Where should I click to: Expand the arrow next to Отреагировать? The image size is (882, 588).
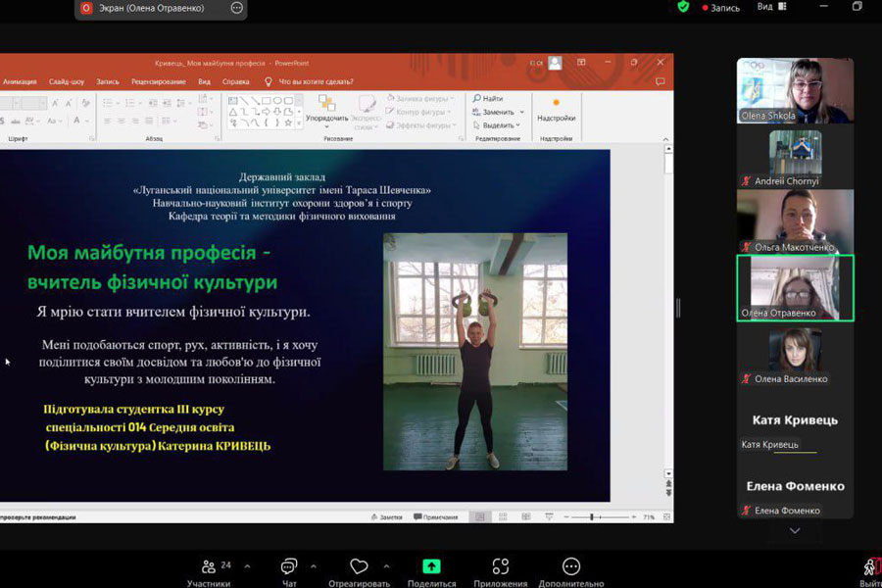click(386, 565)
